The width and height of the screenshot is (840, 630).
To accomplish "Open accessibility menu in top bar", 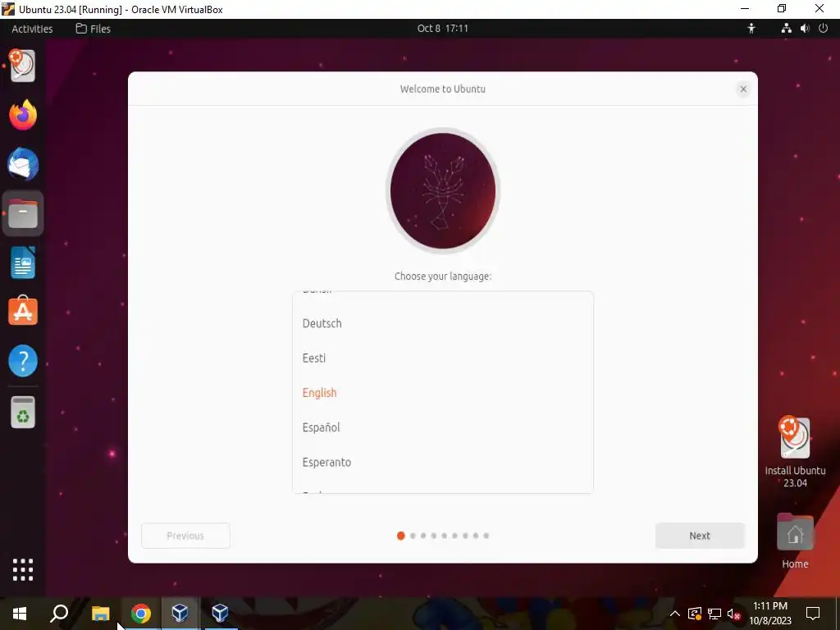I will pos(751,29).
